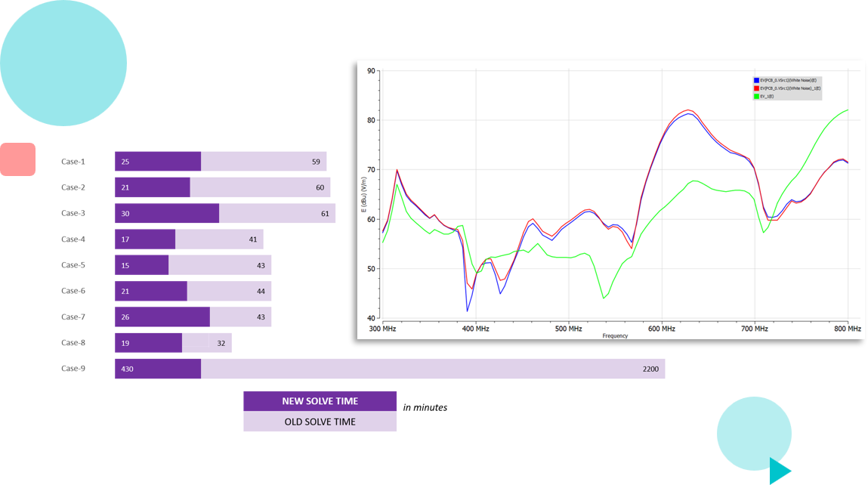Click the red legend color swatch

coord(756,88)
